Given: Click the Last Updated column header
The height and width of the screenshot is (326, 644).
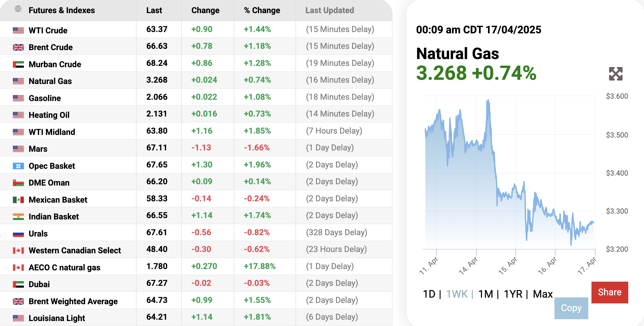Looking at the screenshot, I should tap(329, 10).
